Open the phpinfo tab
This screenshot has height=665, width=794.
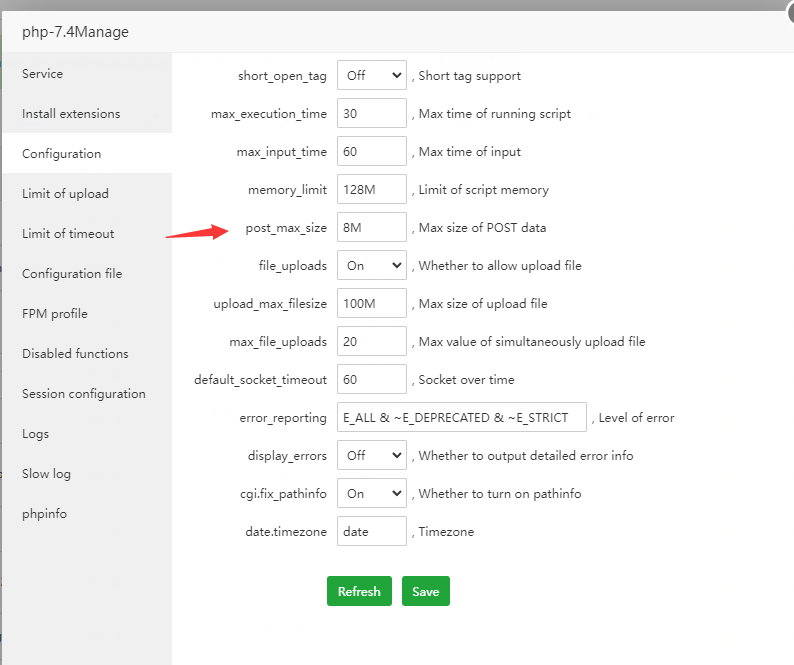pyautogui.click(x=44, y=513)
